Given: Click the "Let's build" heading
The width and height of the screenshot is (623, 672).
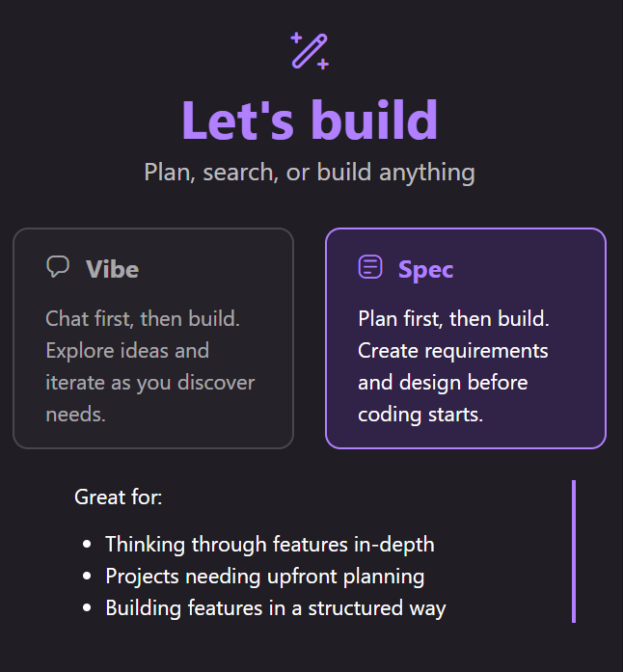Looking at the screenshot, I should tap(310, 121).
